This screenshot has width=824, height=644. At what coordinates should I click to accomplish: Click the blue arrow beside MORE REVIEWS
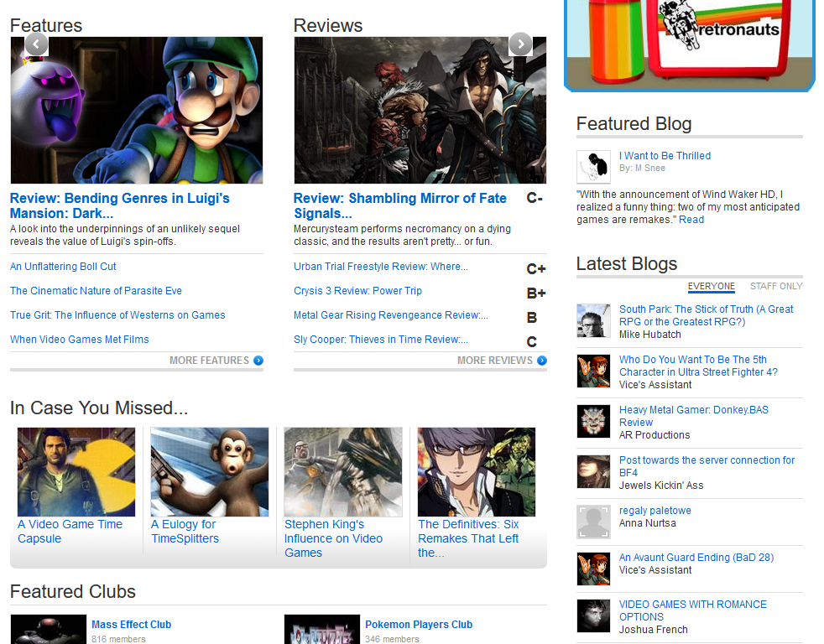click(542, 361)
